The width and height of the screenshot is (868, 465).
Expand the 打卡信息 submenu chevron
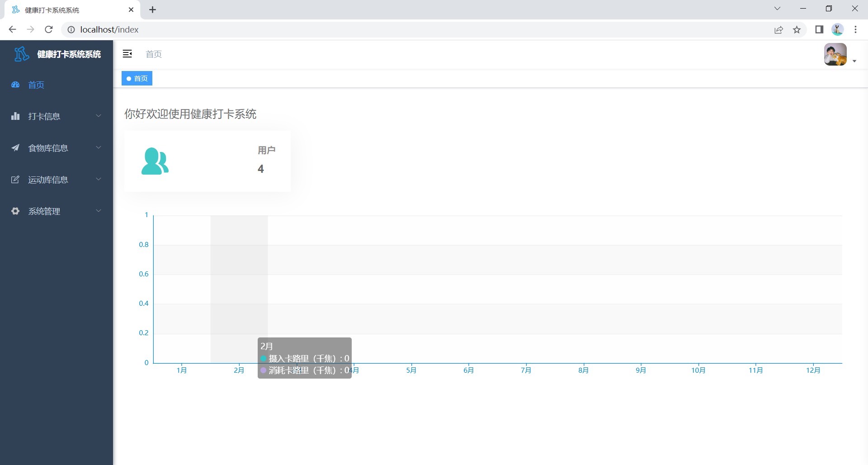[x=99, y=116]
